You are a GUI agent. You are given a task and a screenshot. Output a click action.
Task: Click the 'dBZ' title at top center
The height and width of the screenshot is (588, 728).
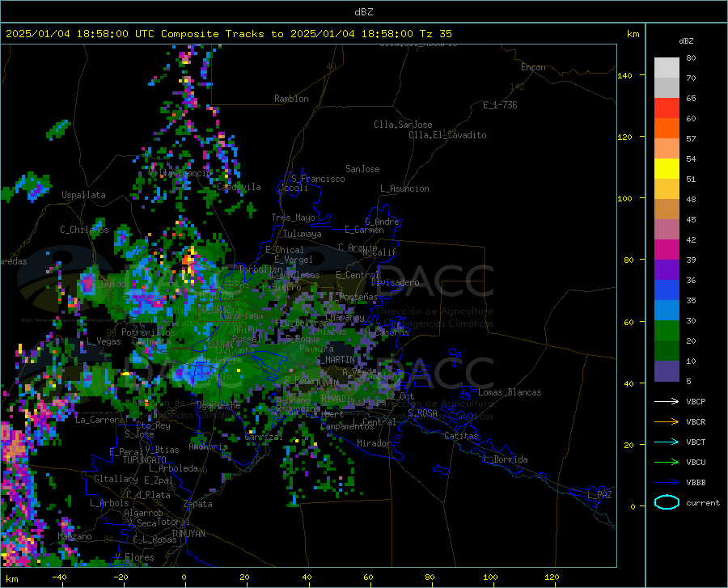pyautogui.click(x=363, y=12)
